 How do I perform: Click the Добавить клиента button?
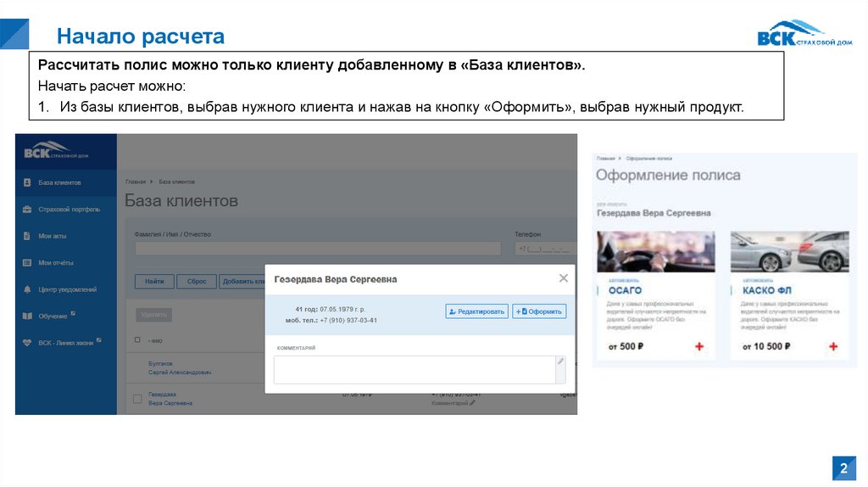pyautogui.click(x=242, y=282)
